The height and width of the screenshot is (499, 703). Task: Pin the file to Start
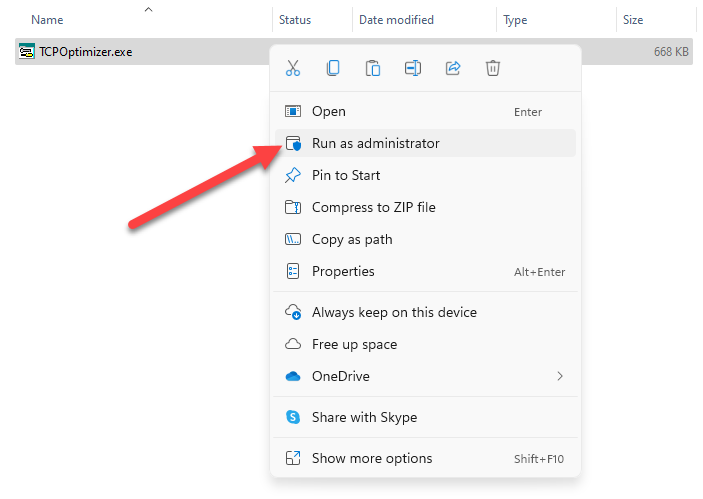click(x=346, y=175)
